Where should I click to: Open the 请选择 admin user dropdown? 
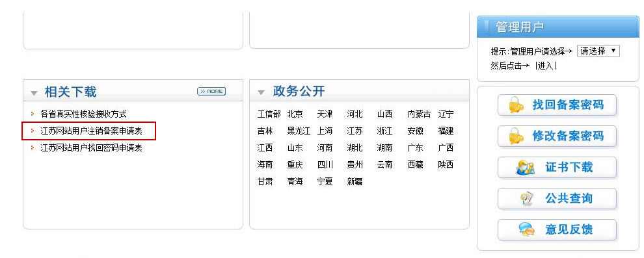click(598, 51)
